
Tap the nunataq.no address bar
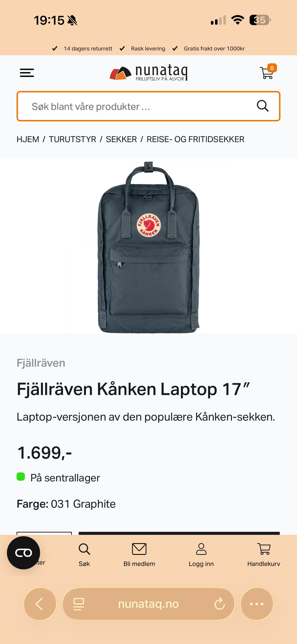point(148,604)
